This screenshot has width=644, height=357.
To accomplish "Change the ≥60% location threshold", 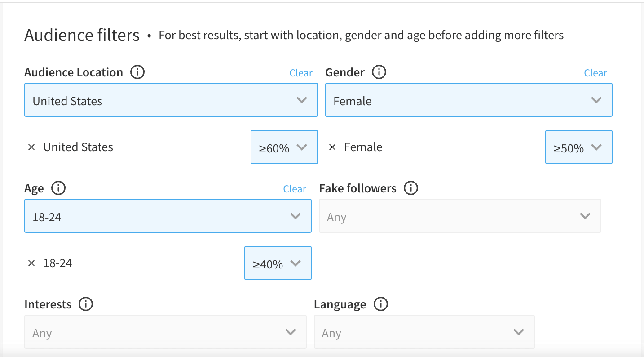I will [x=284, y=147].
